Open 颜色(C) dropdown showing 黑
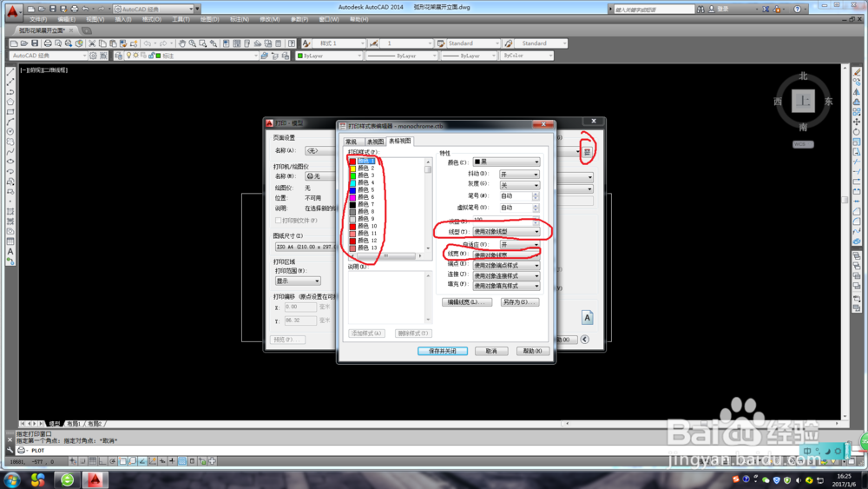Screen dimensions: 868x489 point(506,162)
